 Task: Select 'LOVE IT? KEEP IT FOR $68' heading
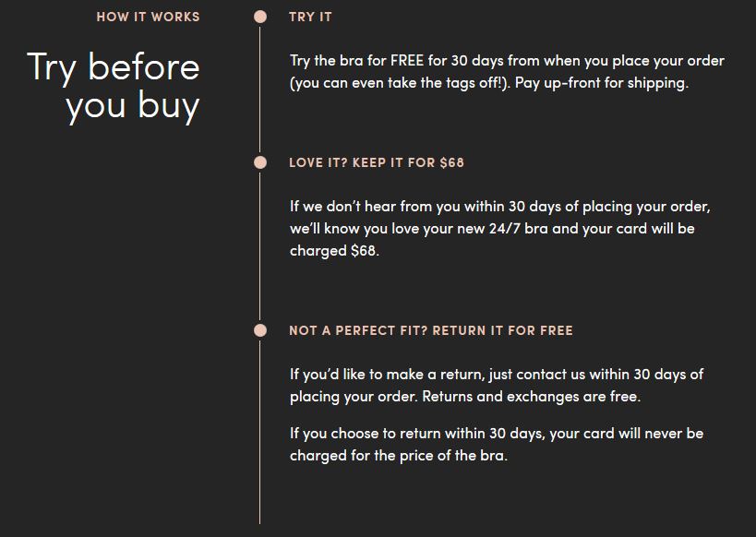377,162
